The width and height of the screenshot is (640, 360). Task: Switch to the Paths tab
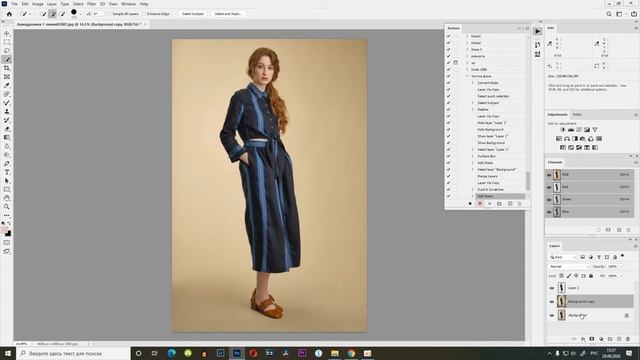point(577,115)
